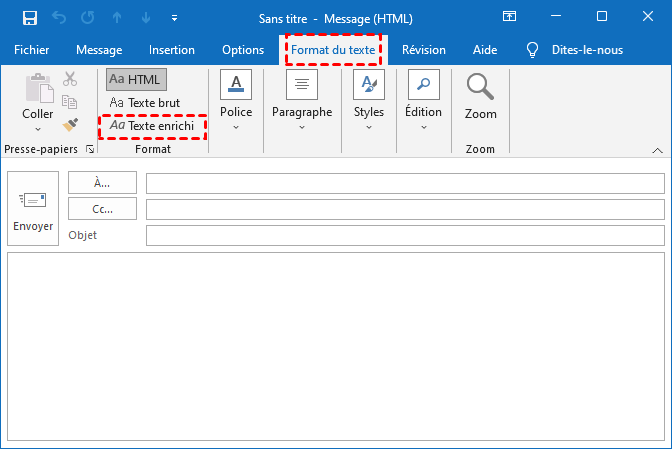Click the Coller paste clipboard icon

[x=39, y=88]
